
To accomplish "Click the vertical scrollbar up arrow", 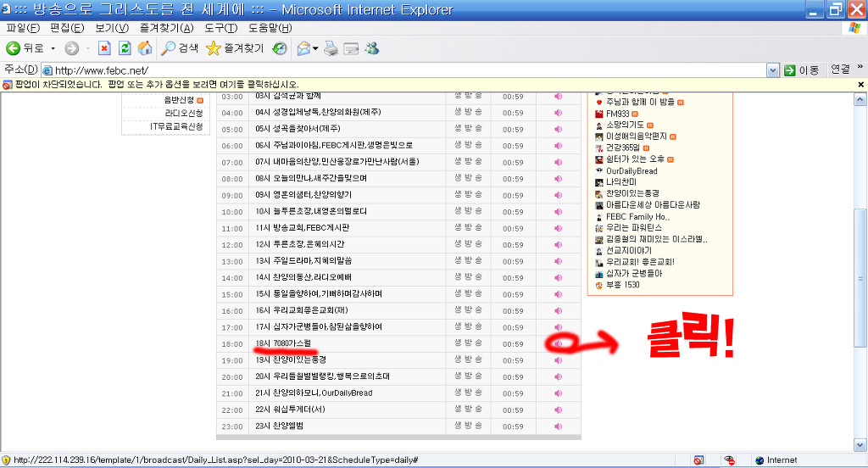I will click(862, 97).
